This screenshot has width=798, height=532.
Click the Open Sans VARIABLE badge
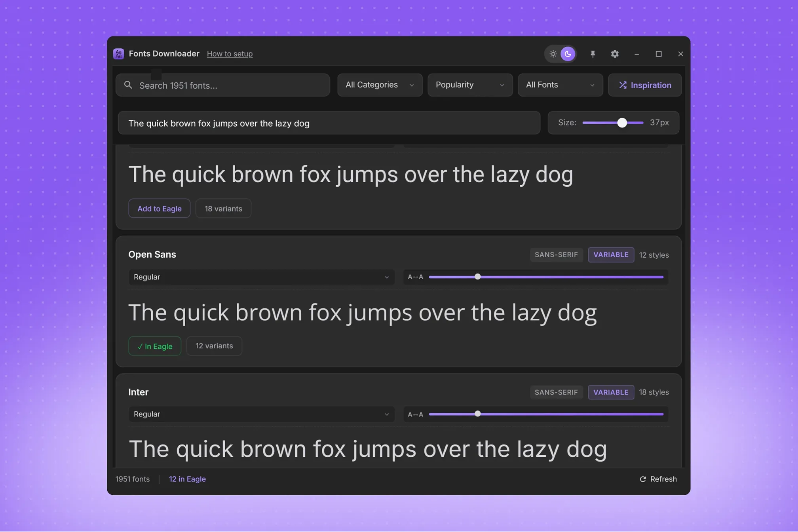611,255
